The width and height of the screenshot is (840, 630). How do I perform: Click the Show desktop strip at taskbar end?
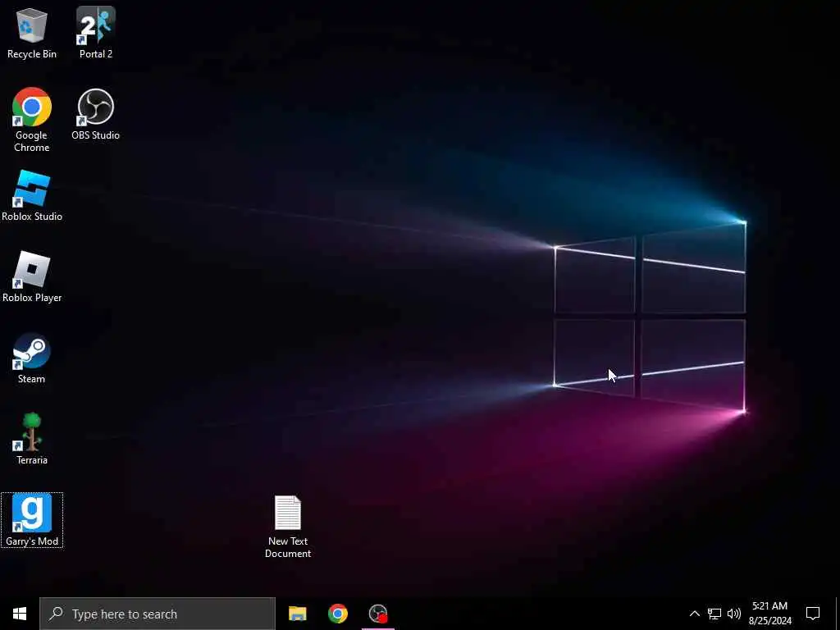click(838, 614)
